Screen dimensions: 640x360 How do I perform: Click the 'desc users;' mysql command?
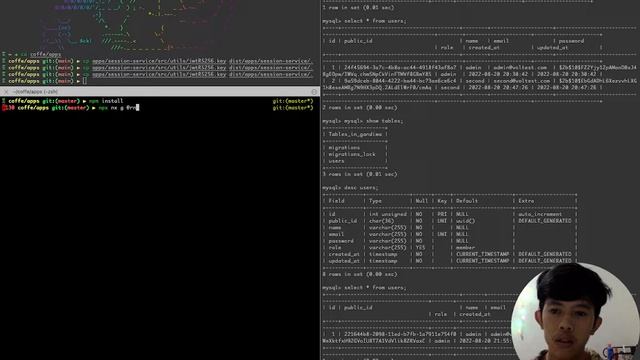[361, 188]
